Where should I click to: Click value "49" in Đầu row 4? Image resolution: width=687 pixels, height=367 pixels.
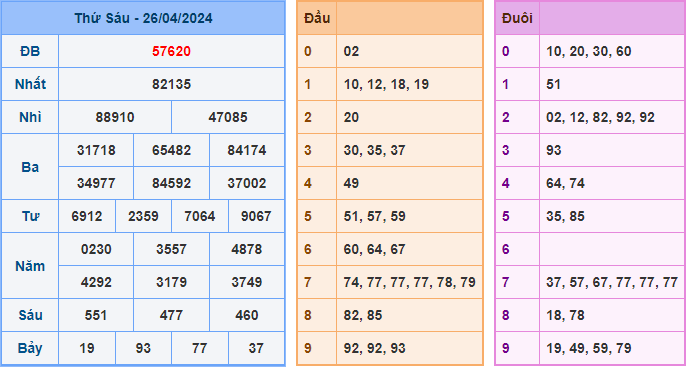tap(351, 183)
